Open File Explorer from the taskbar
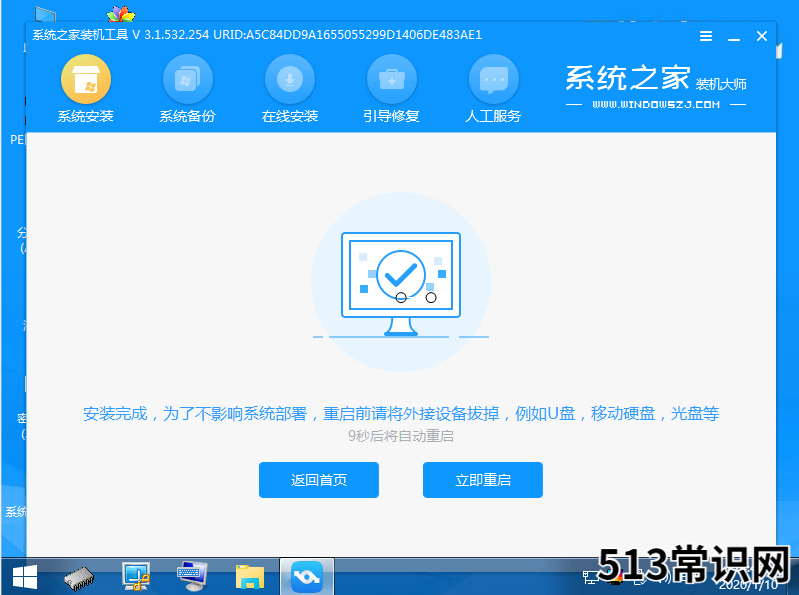The image size is (799, 595). click(250, 577)
